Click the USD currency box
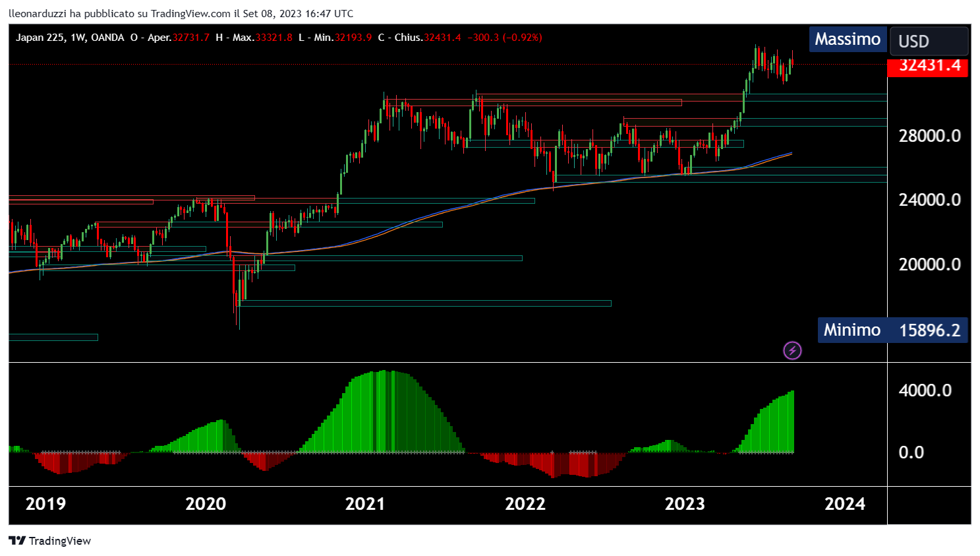 [x=929, y=41]
